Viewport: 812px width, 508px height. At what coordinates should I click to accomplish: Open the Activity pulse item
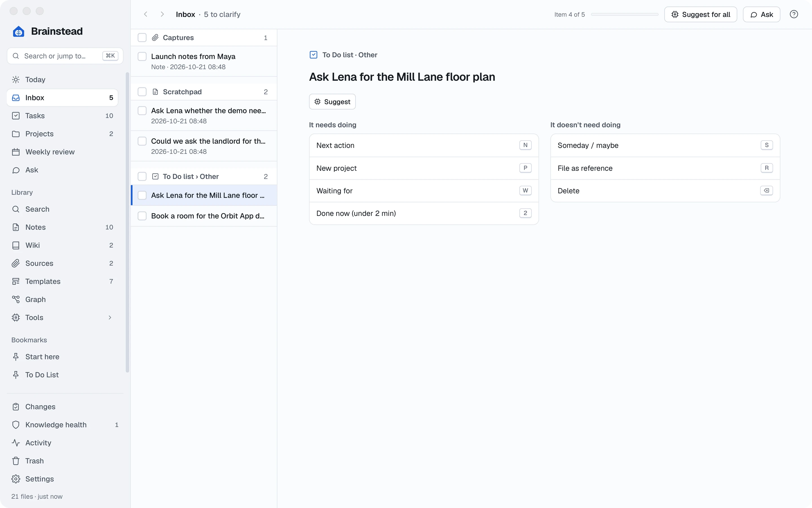point(65,443)
